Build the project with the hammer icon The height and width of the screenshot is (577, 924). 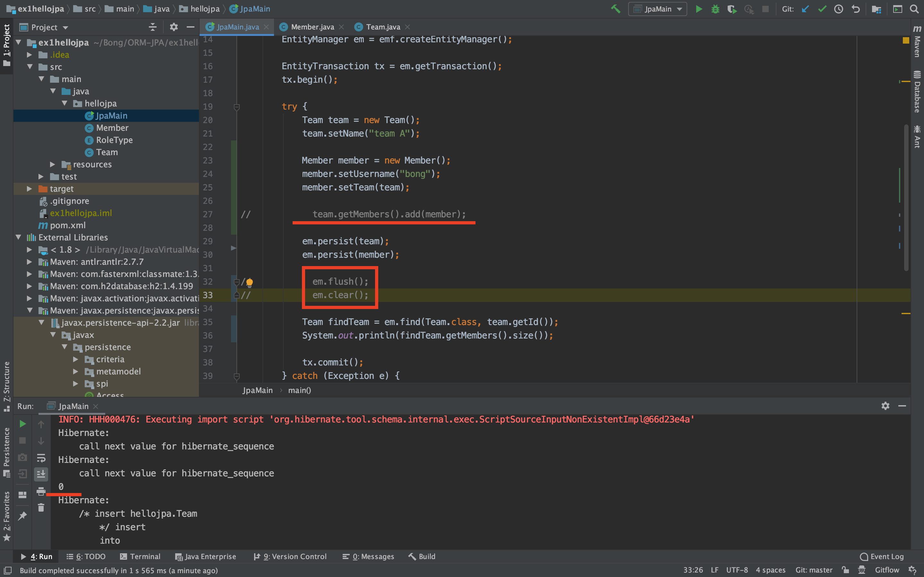(615, 9)
